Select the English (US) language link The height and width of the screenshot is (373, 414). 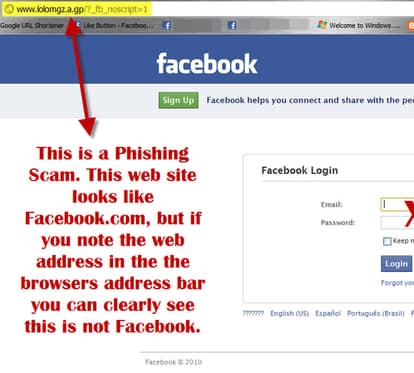289,313
